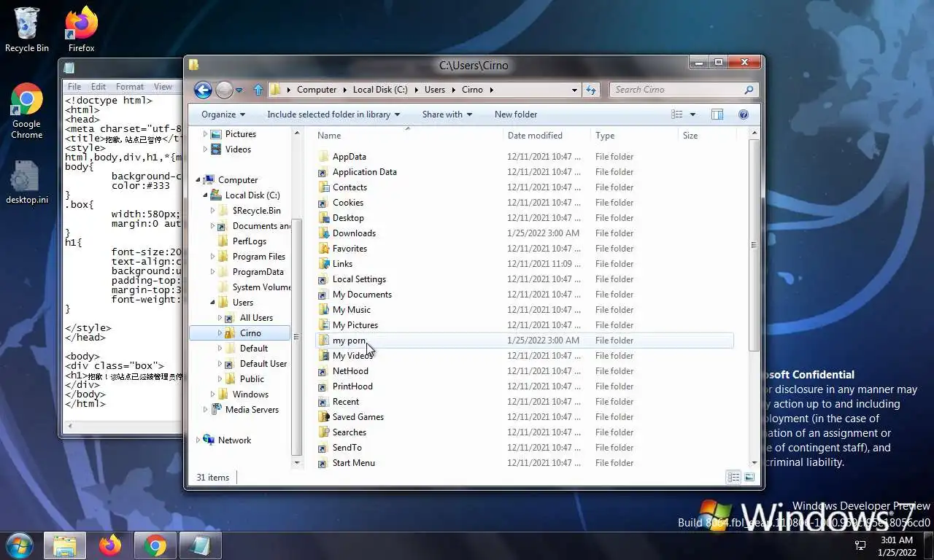Click the Windows Start button
Screen dimensions: 934x560
tap(19, 545)
